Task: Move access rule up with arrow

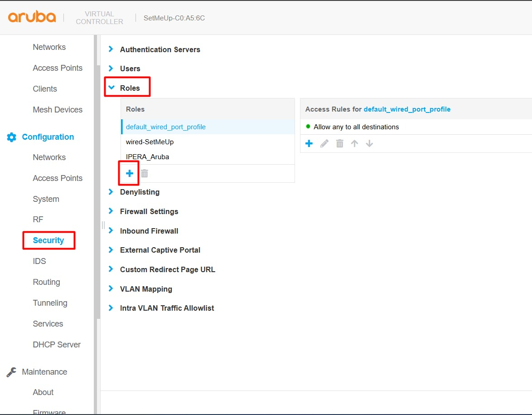Action: [x=354, y=144]
